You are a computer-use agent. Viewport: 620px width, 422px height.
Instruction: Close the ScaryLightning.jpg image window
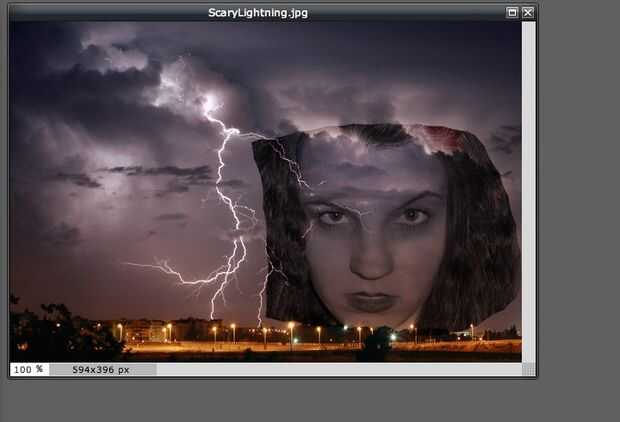tap(528, 13)
